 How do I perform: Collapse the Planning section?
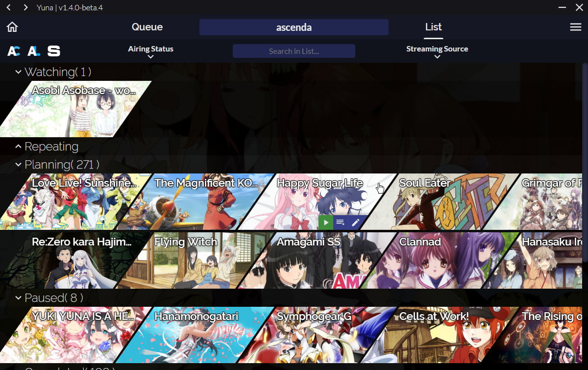pos(18,165)
